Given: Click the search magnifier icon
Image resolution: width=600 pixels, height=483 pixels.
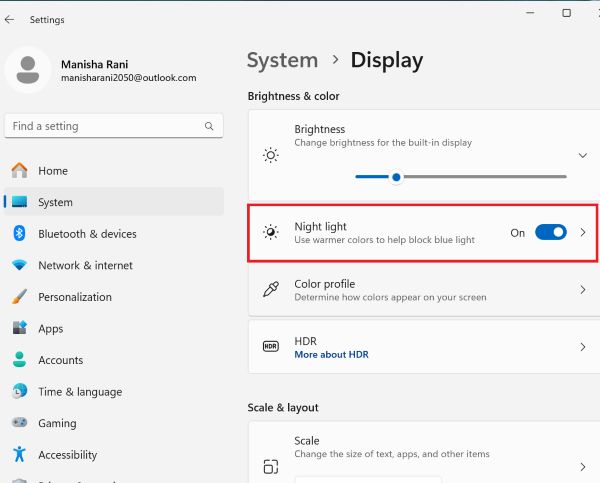Looking at the screenshot, I should click(x=209, y=127).
